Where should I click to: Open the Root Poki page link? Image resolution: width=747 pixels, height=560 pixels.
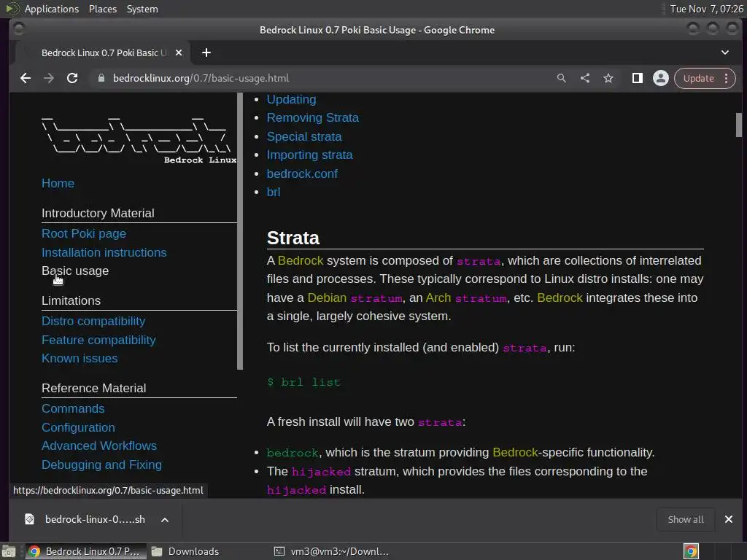click(x=84, y=234)
